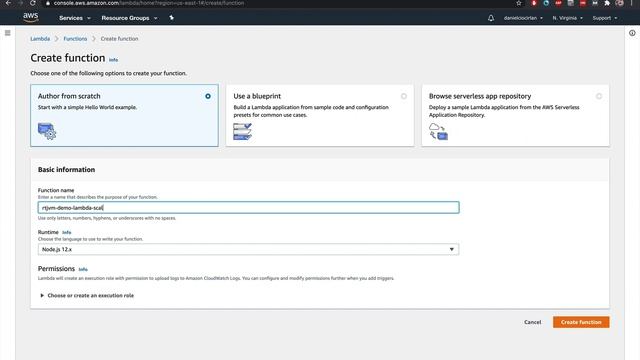
Task: Click the pin shortcut icon in AWS navbar
Action: tap(171, 18)
